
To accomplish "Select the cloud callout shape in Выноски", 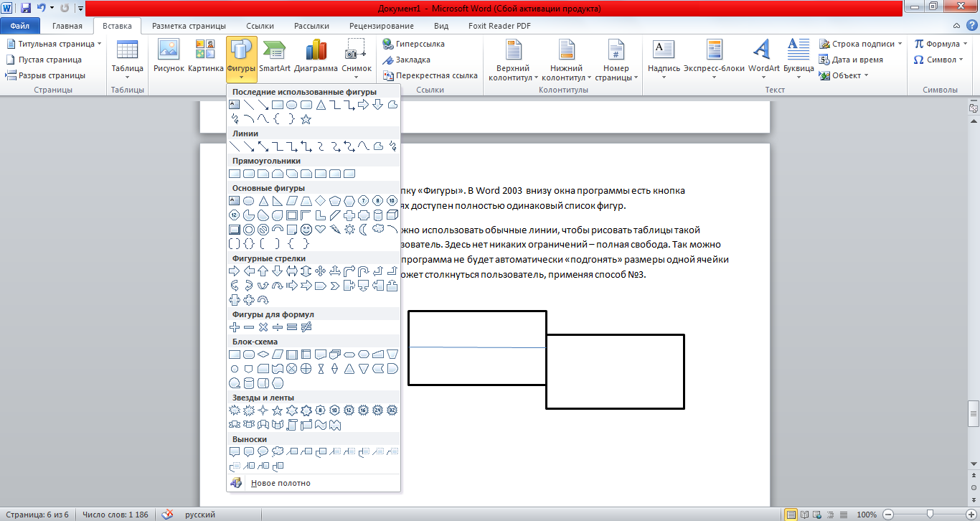I will [277, 452].
